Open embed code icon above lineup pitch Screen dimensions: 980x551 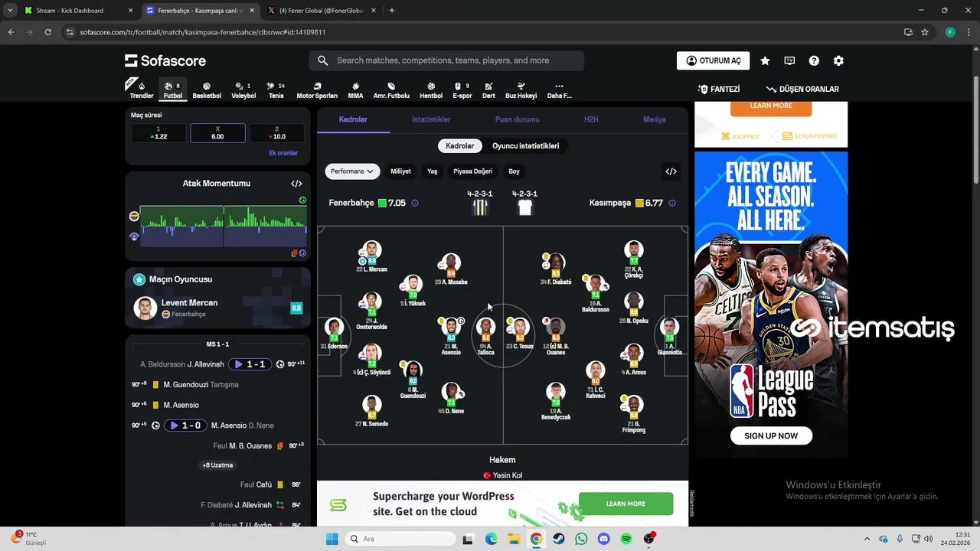point(671,171)
